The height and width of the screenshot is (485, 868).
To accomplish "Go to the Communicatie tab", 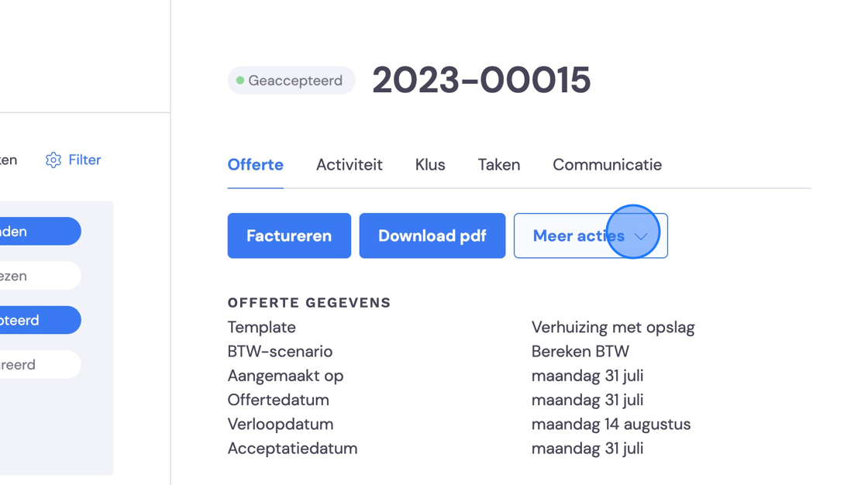I will (x=608, y=164).
